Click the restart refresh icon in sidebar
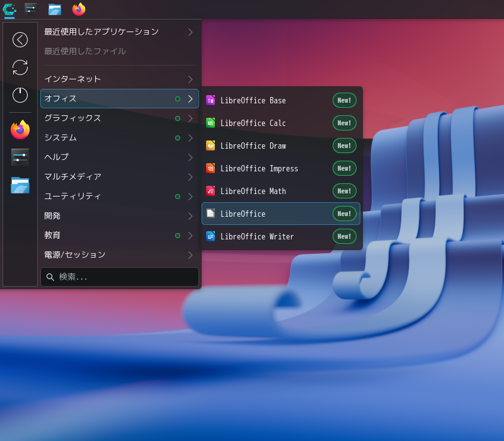Viewport: 504px width, 441px height. [20, 67]
